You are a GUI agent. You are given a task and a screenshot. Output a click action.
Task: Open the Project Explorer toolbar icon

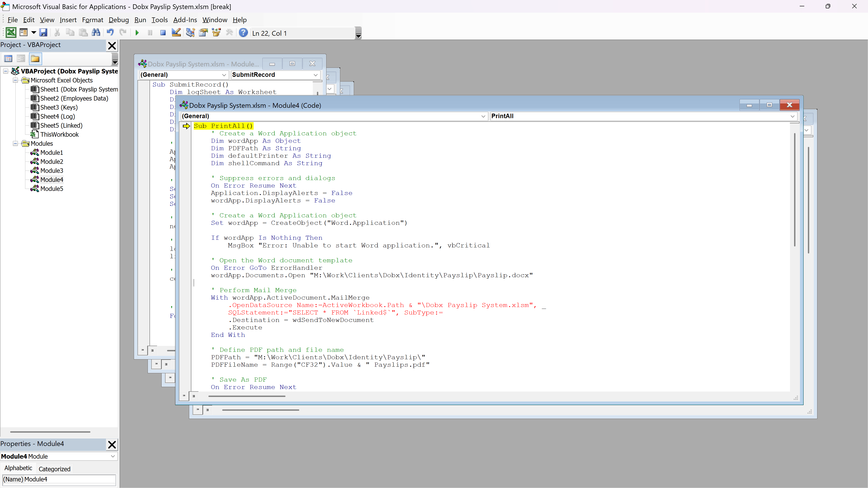190,33
